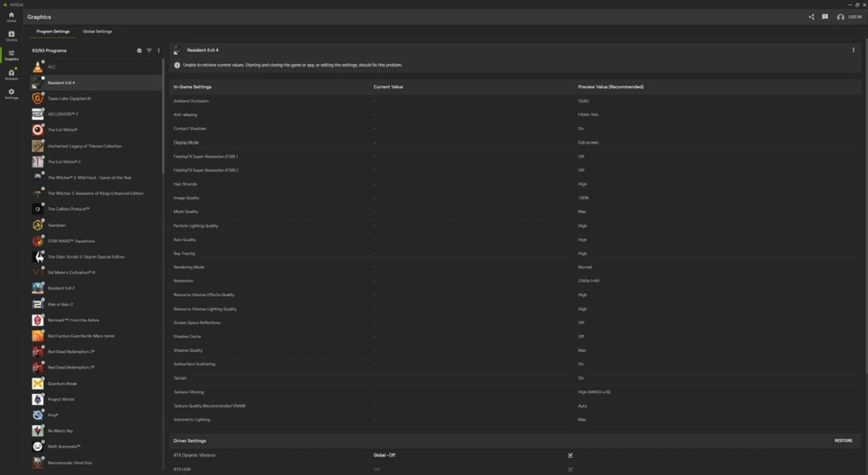
Task: Select Red Faction Guerrilla Re-Mars-tered
Action: [96, 336]
